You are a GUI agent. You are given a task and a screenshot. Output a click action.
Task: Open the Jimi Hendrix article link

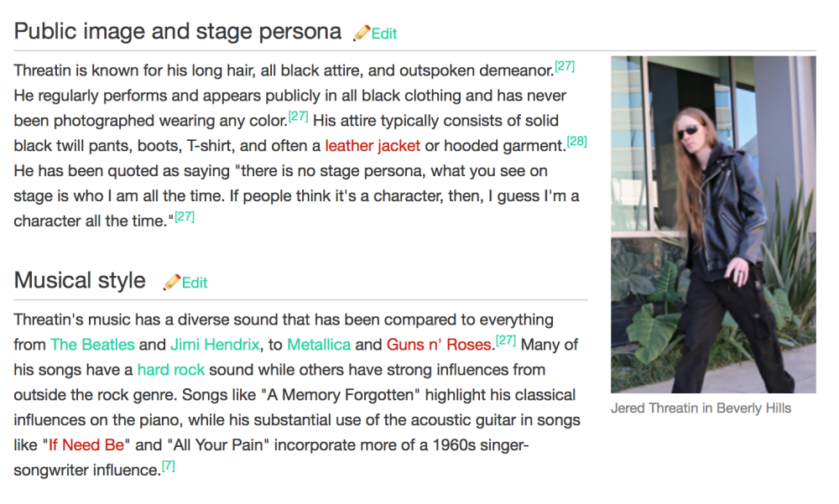(215, 345)
